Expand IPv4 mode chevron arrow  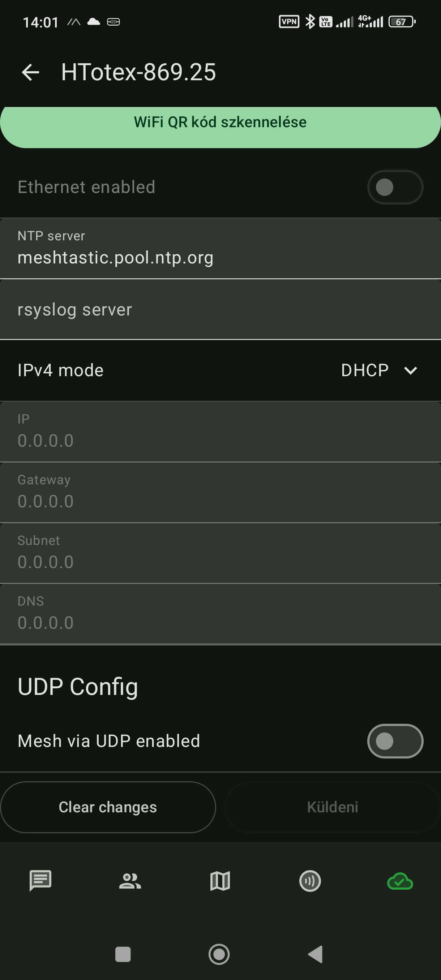pos(411,370)
